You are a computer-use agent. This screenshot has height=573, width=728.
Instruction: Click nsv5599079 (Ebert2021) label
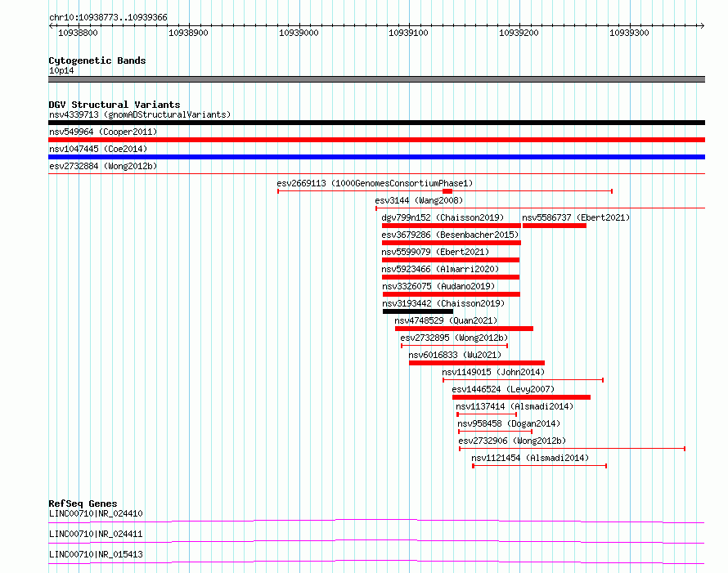pyautogui.click(x=435, y=252)
